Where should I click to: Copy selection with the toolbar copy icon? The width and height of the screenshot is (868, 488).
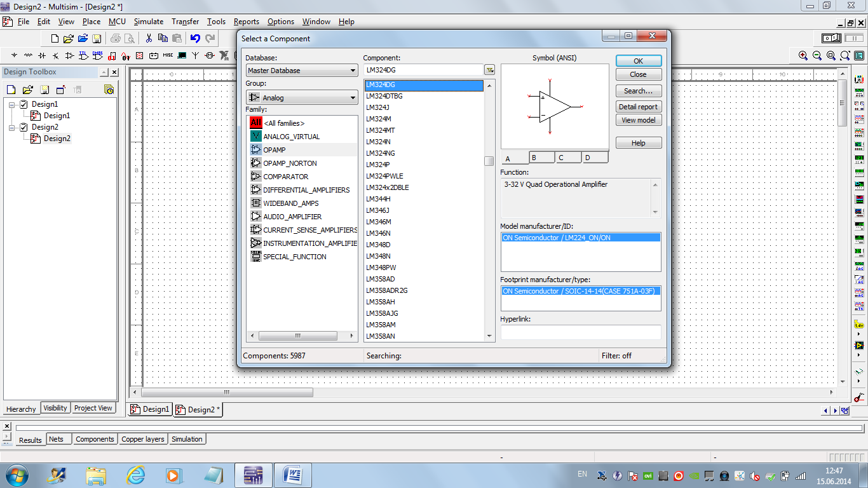[163, 39]
